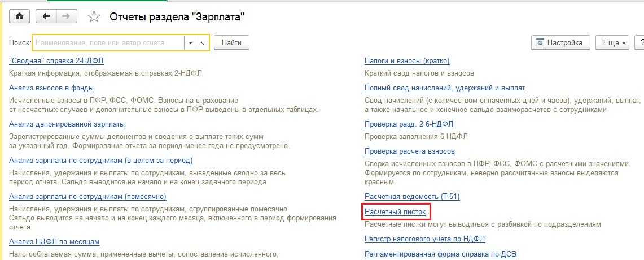The image size is (644, 260).
Task: Click text "Краткий свод налогов и взносов"
Action: [x=419, y=73]
